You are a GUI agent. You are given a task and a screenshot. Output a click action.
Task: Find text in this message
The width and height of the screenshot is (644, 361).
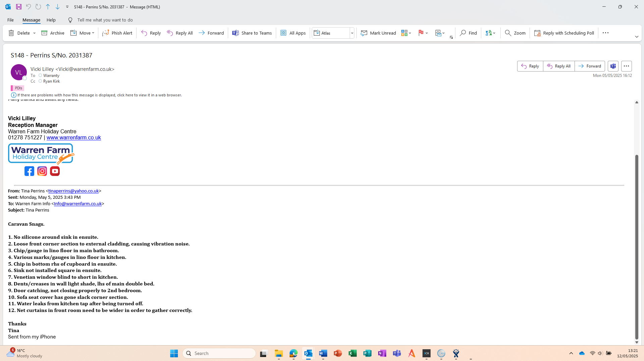pos(468,33)
